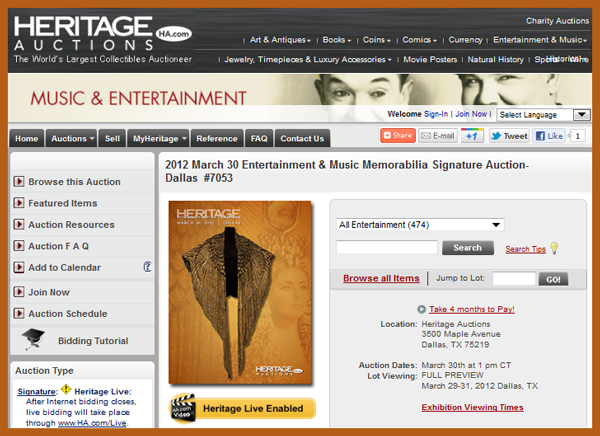Click the E-mail share button

(x=438, y=136)
